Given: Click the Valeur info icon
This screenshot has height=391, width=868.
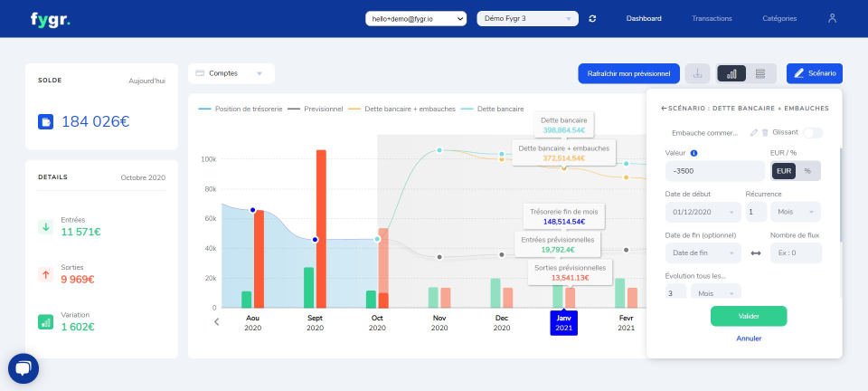Looking at the screenshot, I should pos(694,153).
